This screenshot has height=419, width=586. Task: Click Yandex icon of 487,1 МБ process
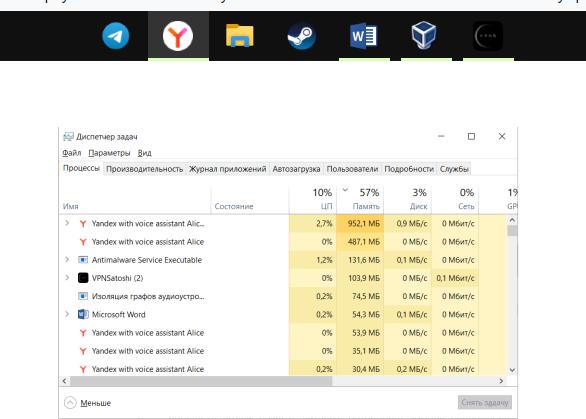coord(83,242)
